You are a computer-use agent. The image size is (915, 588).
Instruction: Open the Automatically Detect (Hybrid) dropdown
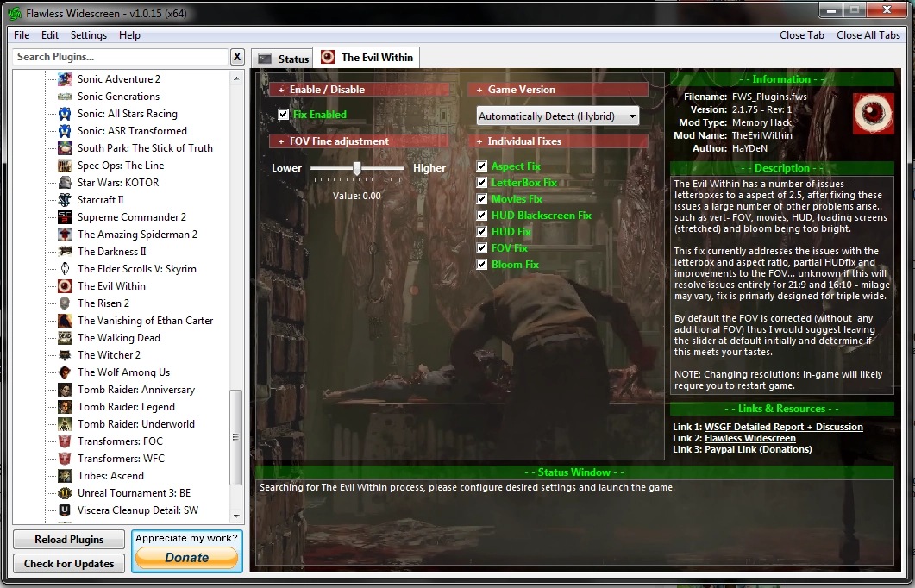[x=558, y=116]
